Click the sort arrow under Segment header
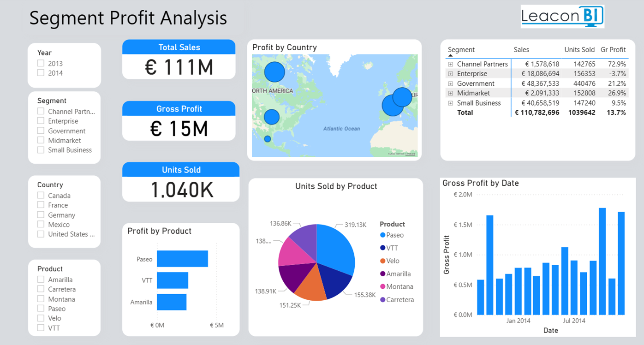This screenshot has width=644, height=345. pos(451,55)
